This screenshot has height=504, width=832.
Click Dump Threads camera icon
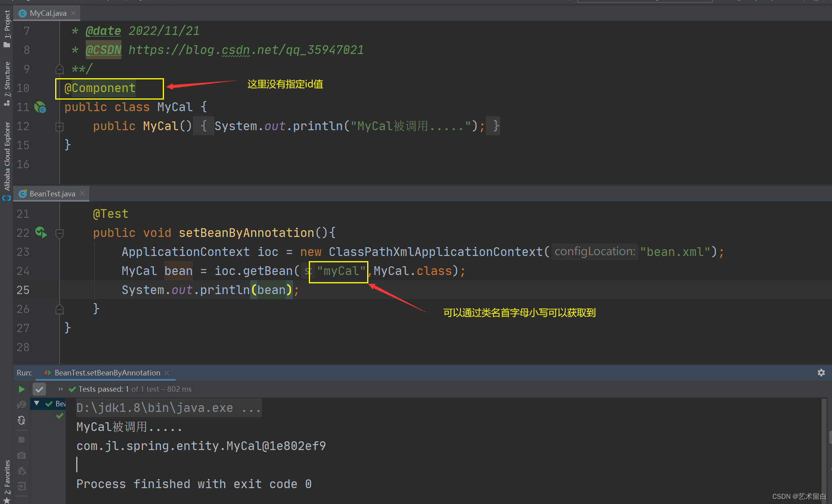click(x=21, y=455)
